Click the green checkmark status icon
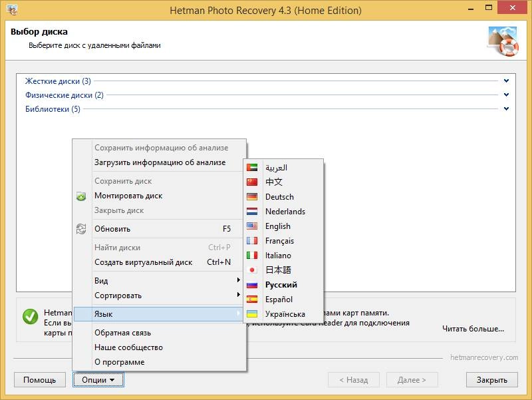Image resolution: width=532 pixels, height=400 pixels. pyautogui.click(x=30, y=316)
